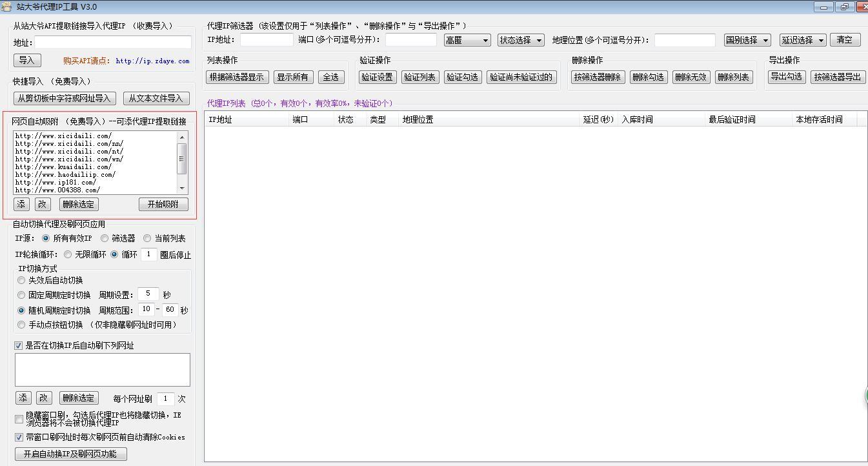Click the 周期范围 minimum value field

click(x=146, y=310)
